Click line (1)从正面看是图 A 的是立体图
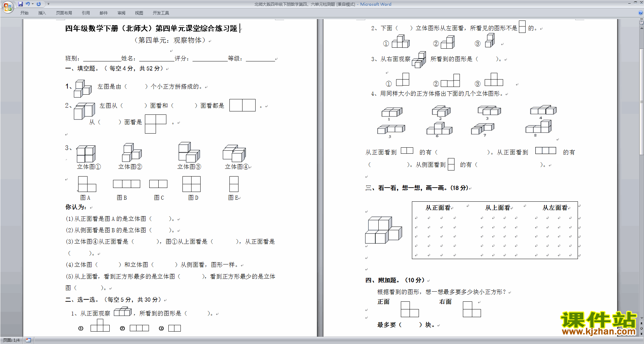Screen dimensions: 644x344 (x=120, y=219)
